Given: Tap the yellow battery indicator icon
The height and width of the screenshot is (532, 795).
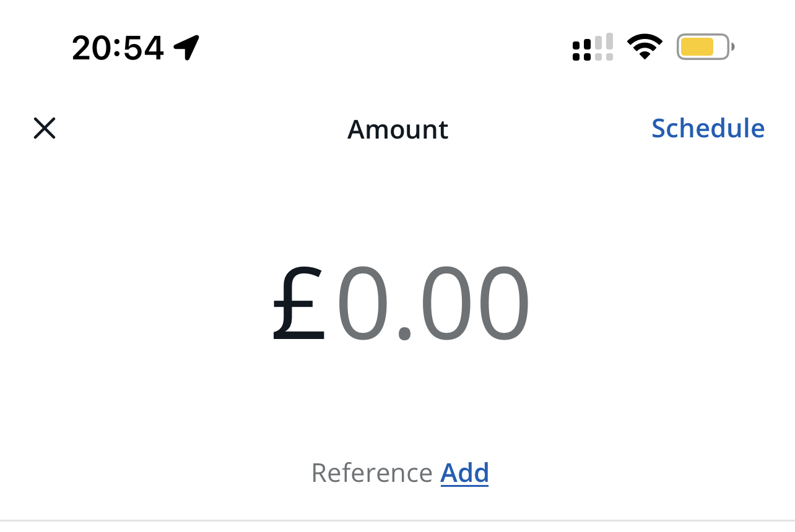Looking at the screenshot, I should click(x=705, y=47).
